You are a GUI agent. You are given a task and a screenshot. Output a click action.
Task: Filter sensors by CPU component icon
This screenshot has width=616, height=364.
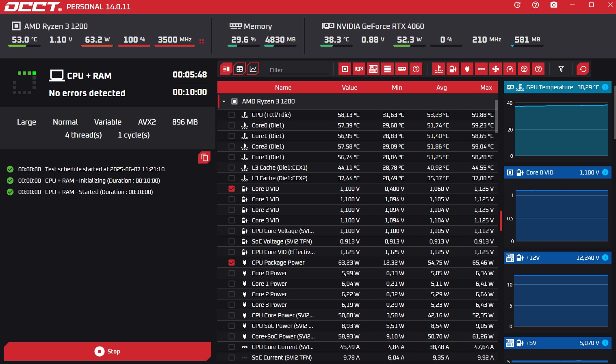point(345,69)
